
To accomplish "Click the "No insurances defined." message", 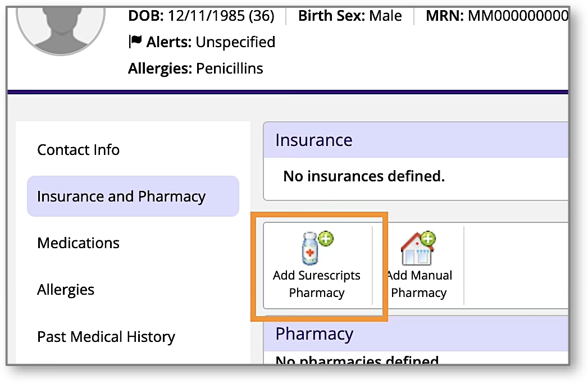I will tap(364, 177).
